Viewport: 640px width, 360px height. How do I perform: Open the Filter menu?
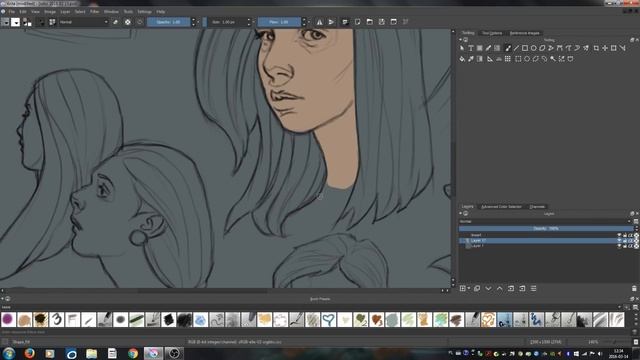click(x=95, y=12)
